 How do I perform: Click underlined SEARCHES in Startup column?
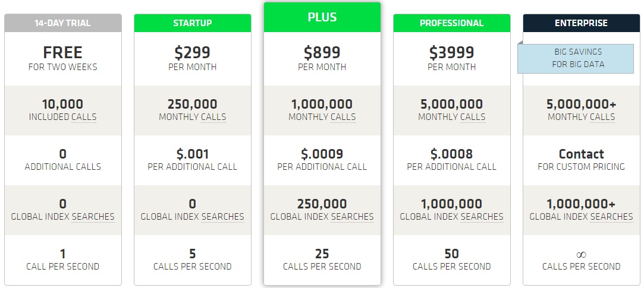(x=222, y=217)
